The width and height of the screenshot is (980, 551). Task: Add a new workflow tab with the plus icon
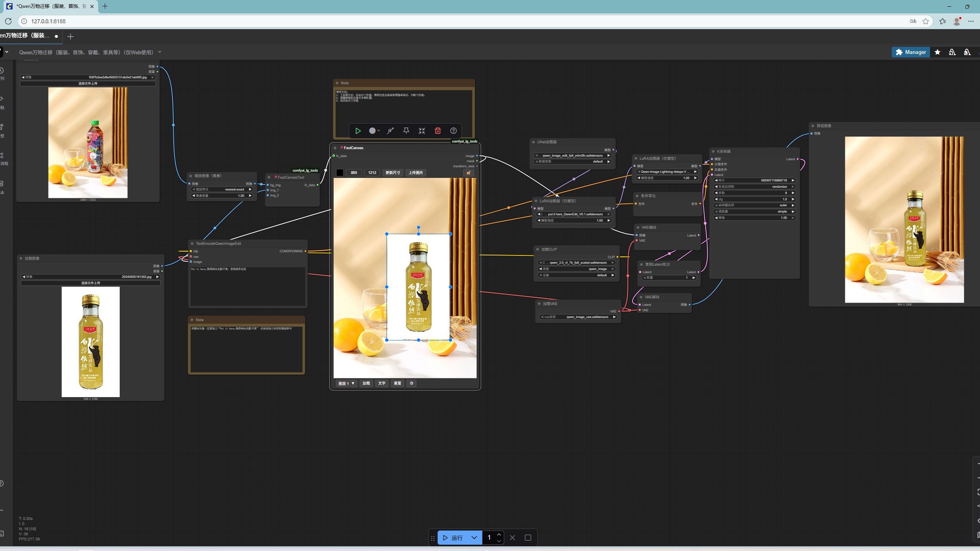click(71, 37)
